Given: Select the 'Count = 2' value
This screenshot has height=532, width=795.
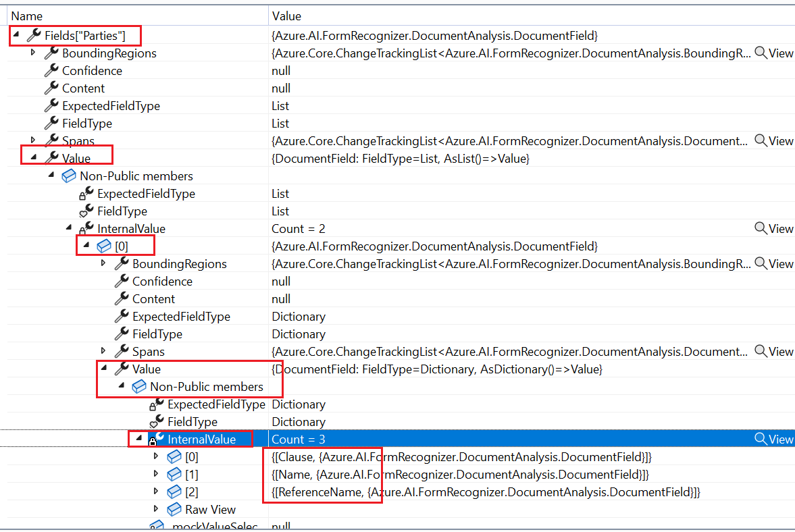Looking at the screenshot, I should (298, 228).
